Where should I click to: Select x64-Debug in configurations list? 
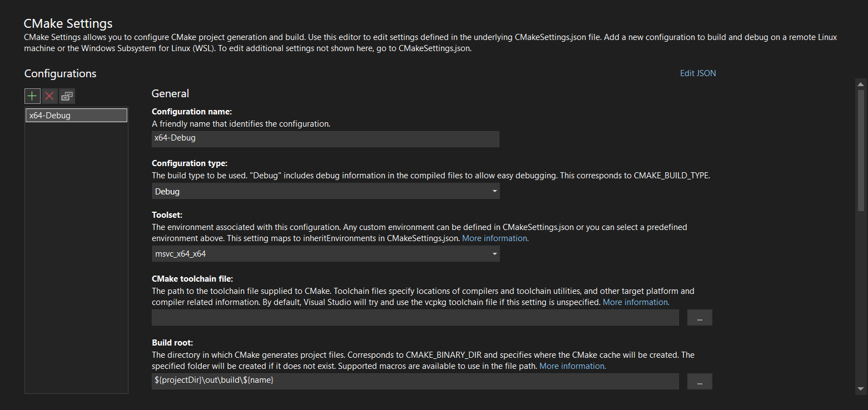77,116
